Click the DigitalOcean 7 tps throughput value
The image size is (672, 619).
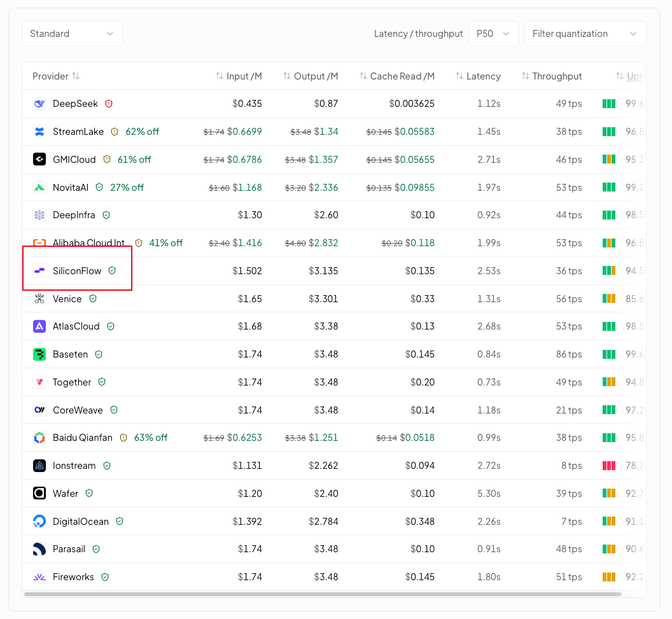coord(571,521)
